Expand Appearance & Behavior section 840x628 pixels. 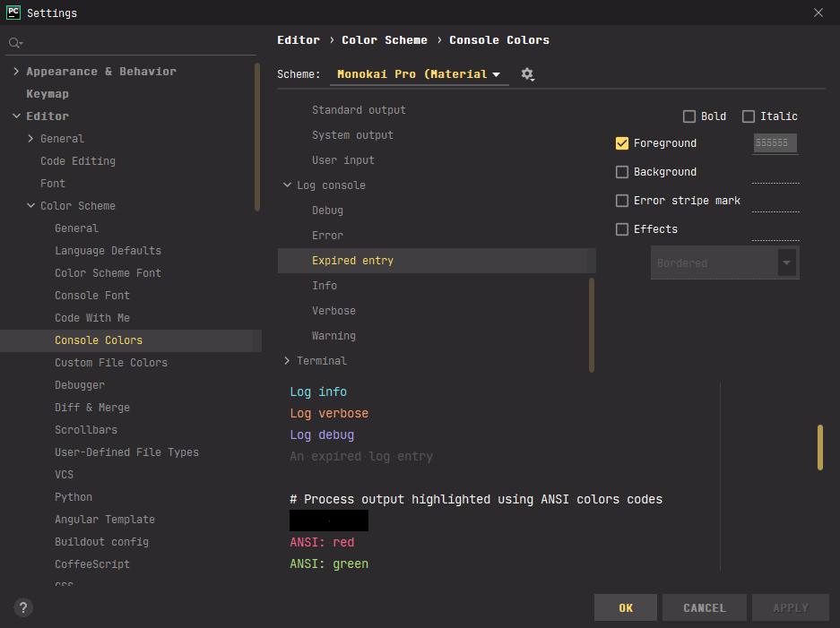coord(16,72)
